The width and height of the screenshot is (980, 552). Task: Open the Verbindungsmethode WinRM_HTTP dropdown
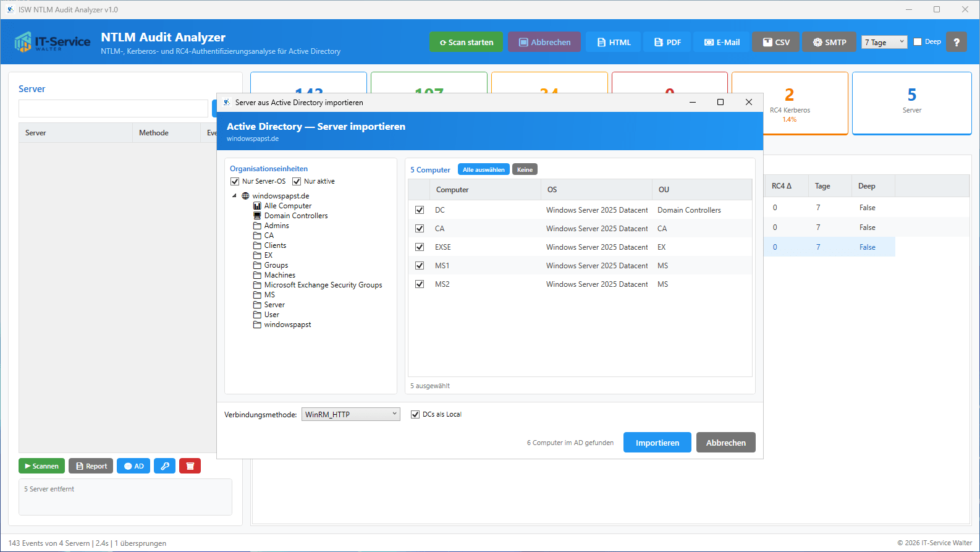(x=350, y=414)
